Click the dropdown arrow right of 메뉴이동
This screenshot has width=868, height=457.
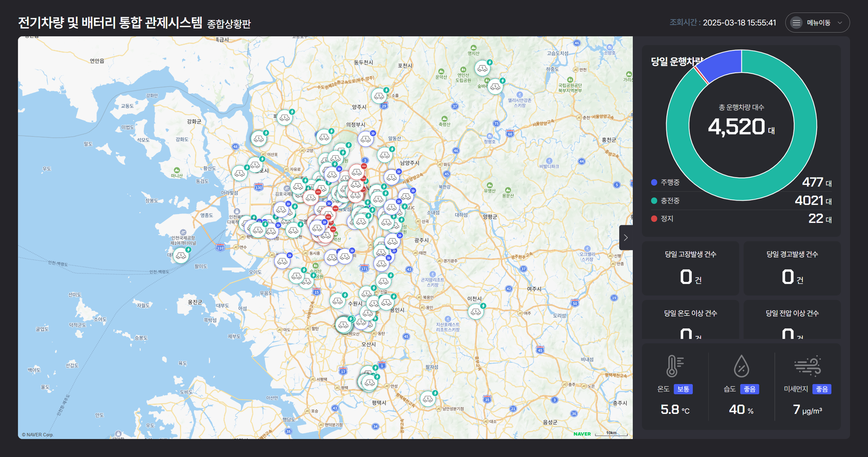coord(840,23)
